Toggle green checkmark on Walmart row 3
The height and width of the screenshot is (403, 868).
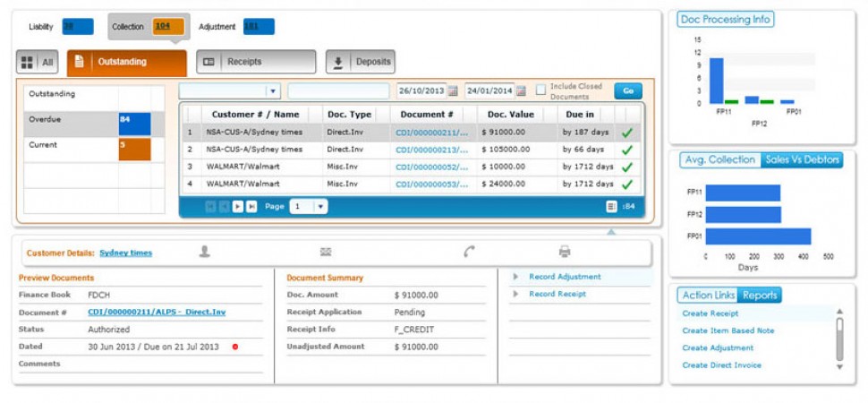pos(626,167)
